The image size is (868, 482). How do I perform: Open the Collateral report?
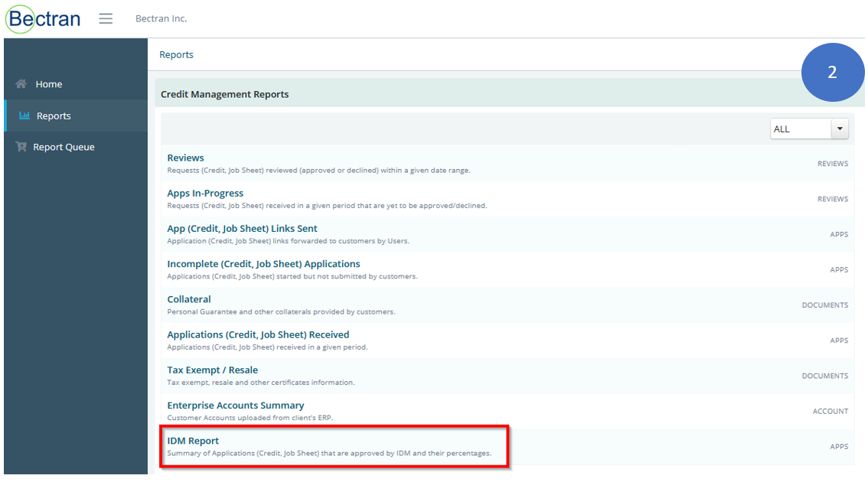(189, 299)
